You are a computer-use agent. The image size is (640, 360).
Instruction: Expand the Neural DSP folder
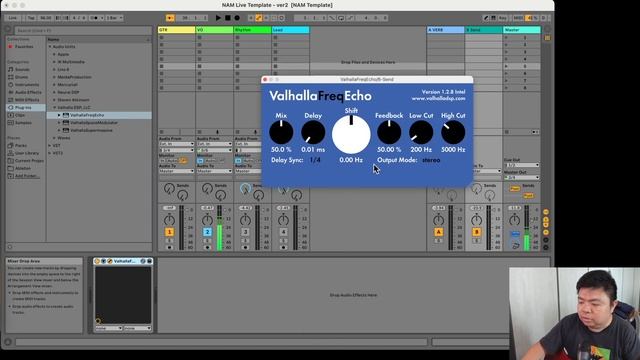[54, 92]
